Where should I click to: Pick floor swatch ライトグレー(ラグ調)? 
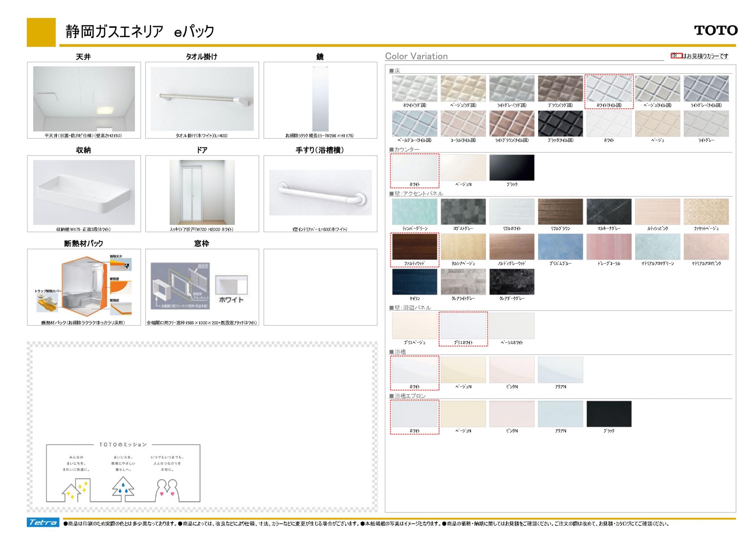point(512,89)
